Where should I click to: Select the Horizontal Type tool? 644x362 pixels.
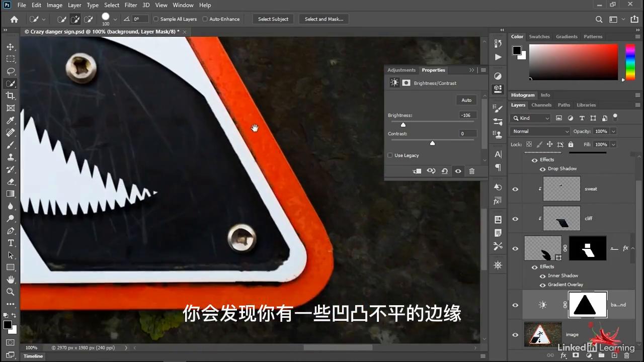[x=11, y=243]
